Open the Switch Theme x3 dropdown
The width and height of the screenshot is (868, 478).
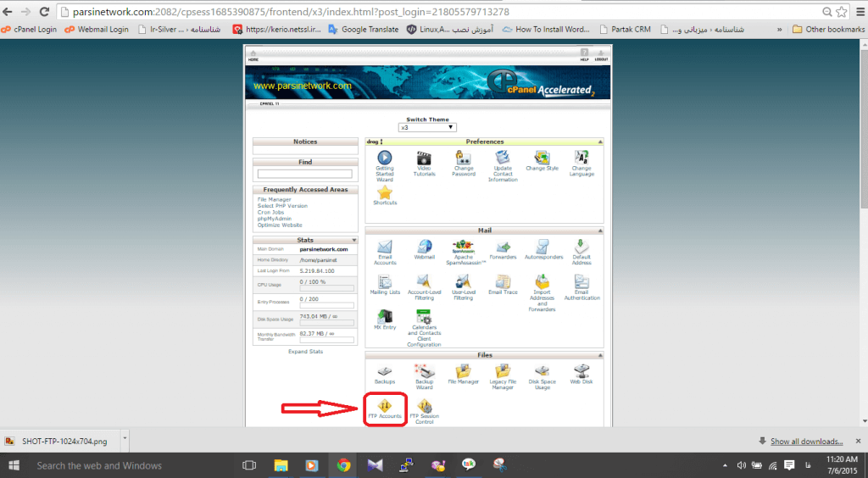click(x=428, y=127)
